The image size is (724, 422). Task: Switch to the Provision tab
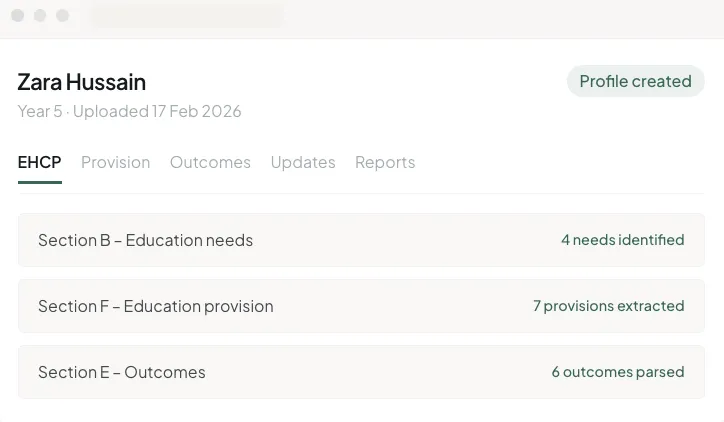[115, 163]
